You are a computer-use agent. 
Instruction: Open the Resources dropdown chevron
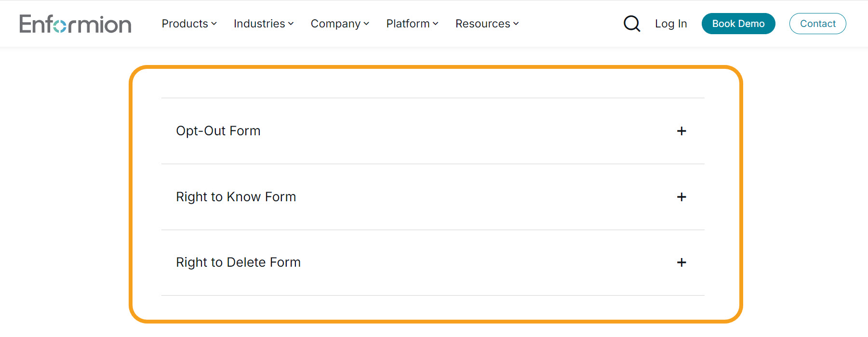[x=516, y=24]
